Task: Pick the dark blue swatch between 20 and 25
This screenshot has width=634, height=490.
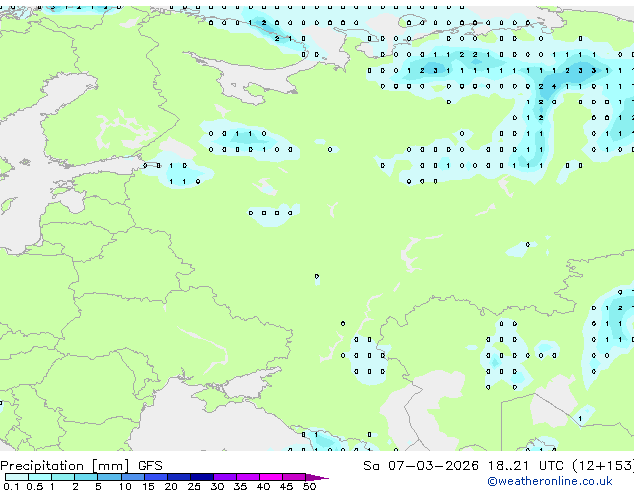Action: (x=178, y=477)
